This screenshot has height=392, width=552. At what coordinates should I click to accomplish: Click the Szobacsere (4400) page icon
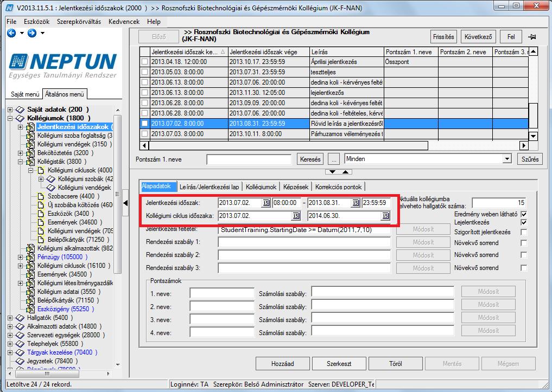[41, 196]
